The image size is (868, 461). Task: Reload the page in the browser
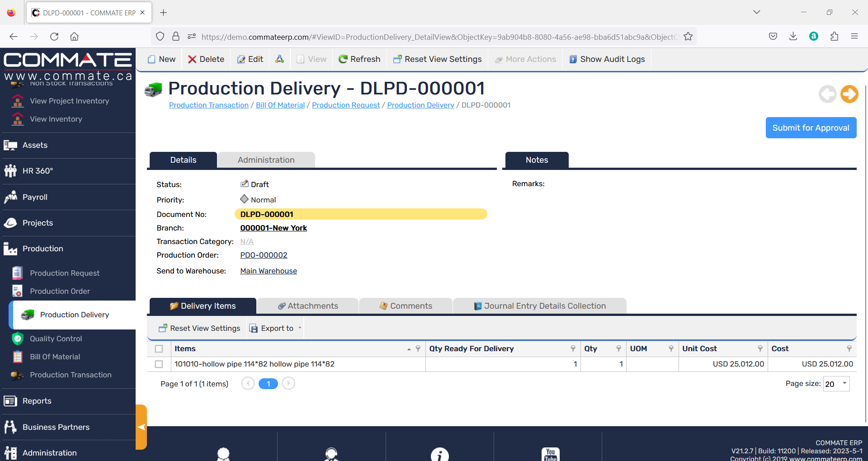[54, 37]
